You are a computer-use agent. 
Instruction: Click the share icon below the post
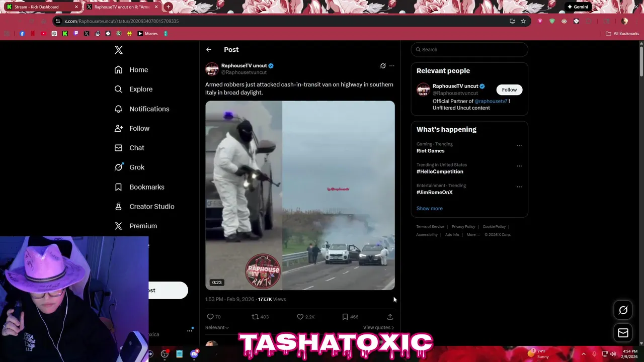(390, 317)
